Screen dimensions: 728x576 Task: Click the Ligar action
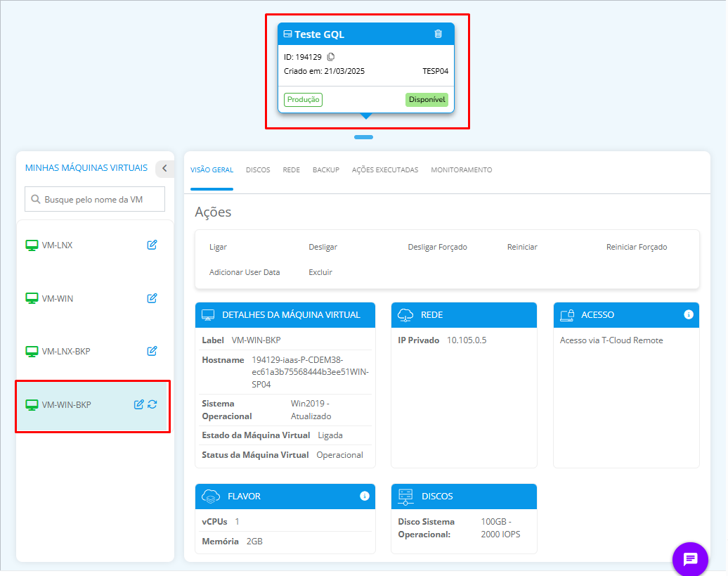[x=218, y=247]
